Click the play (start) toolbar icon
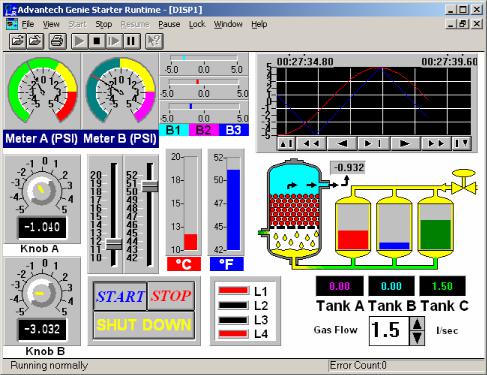 pos(79,41)
